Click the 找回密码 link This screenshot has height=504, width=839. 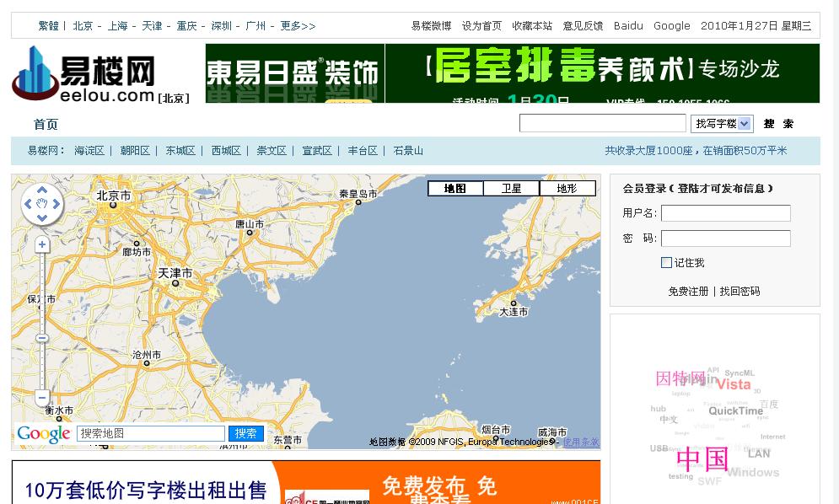coord(740,291)
